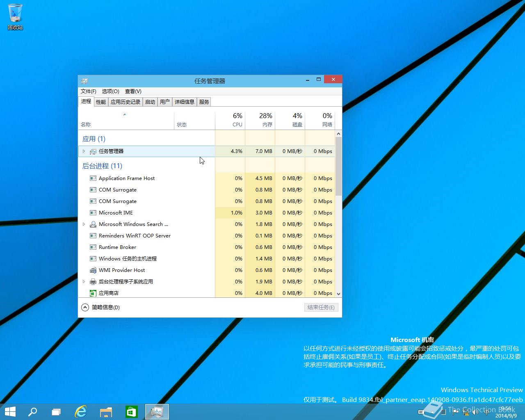Image resolution: width=525 pixels, height=420 pixels.
Task: Expand the 任务管理器 app row
Action: tap(84, 151)
